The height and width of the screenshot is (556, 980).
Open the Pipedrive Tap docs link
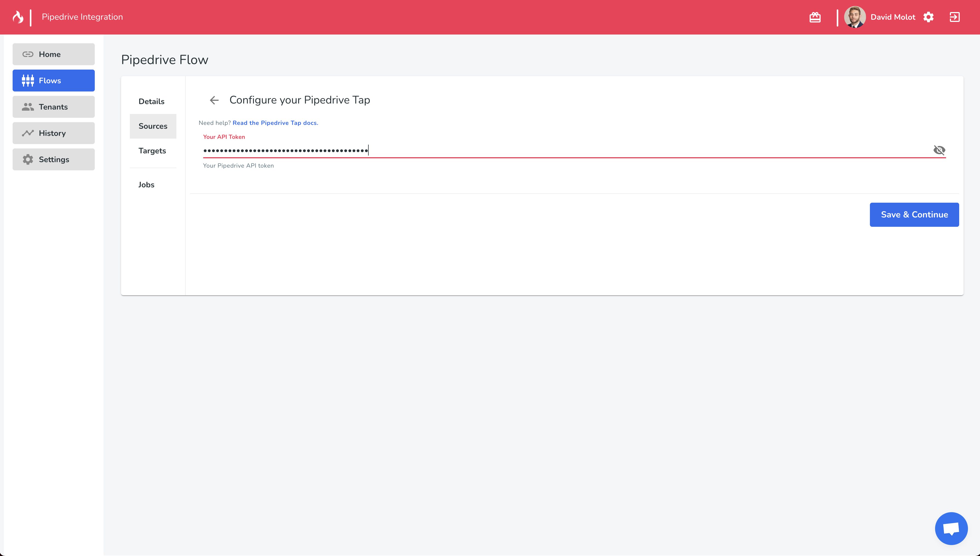pos(275,123)
